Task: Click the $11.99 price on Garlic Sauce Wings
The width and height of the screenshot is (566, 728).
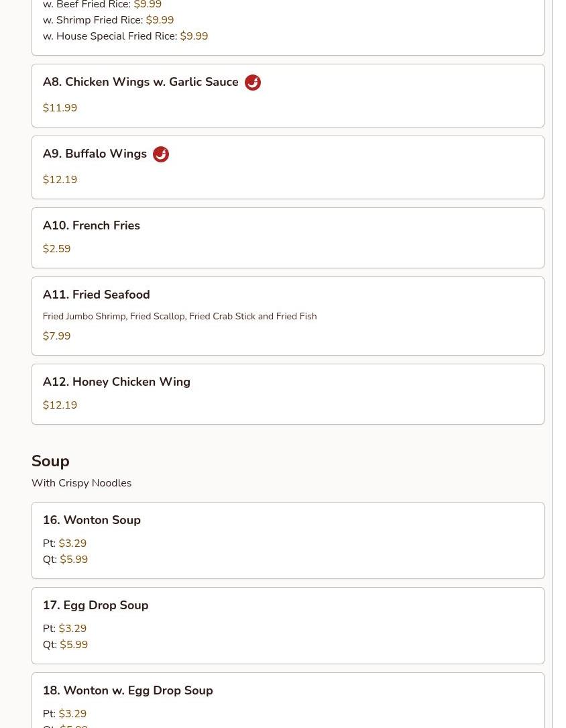Action: pyautogui.click(x=60, y=108)
